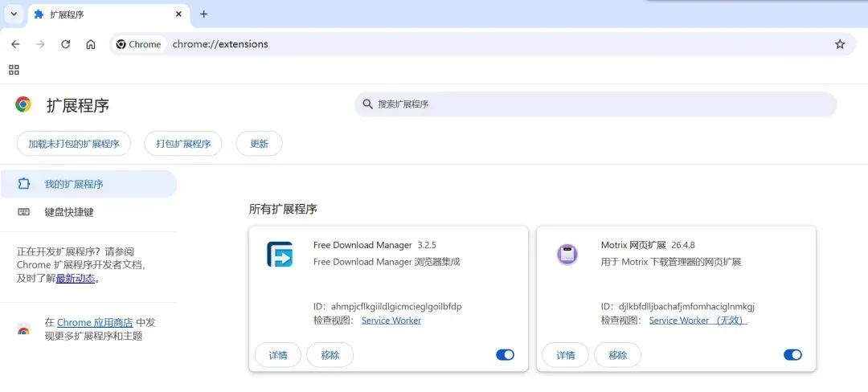Click 用于 Motrix 下载管理器的网页扩展 description
This screenshot has height=392, width=868.
pyautogui.click(x=671, y=262)
